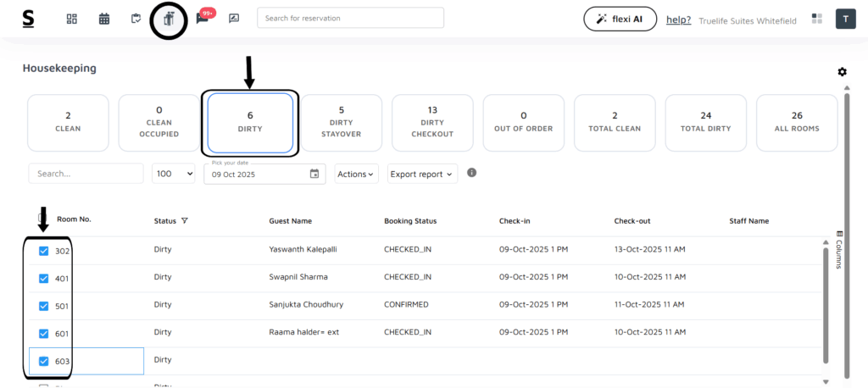Click the info icon beside Export report

472,173
